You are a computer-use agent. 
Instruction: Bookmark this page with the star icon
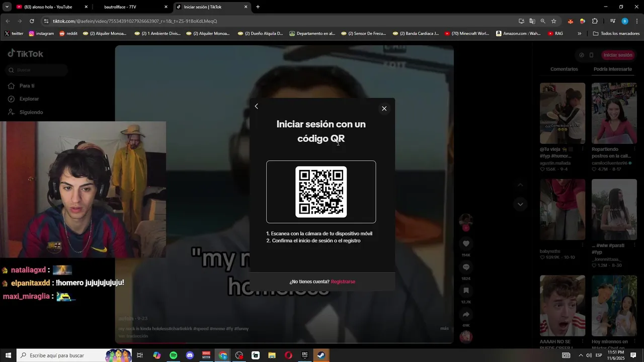(553, 21)
